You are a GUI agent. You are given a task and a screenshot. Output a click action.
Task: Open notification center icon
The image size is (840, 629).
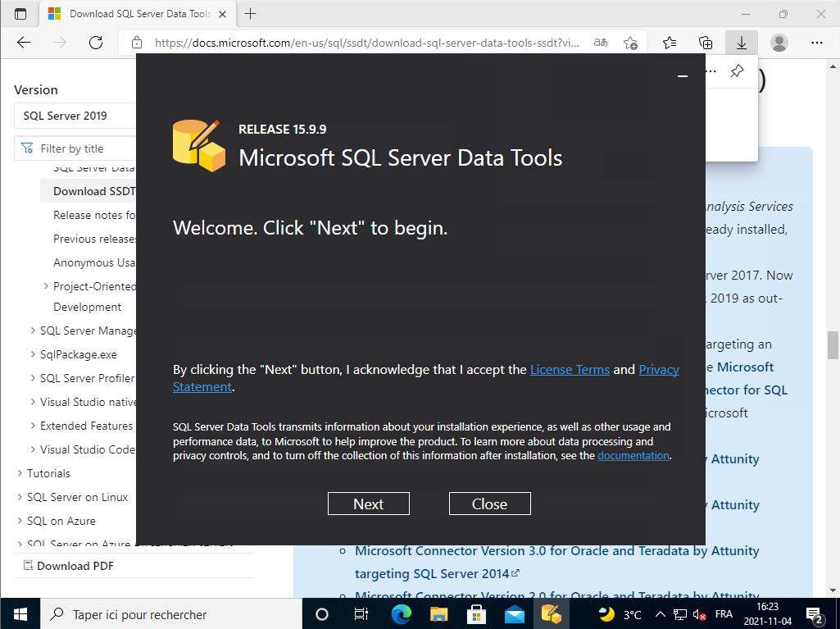(x=815, y=615)
